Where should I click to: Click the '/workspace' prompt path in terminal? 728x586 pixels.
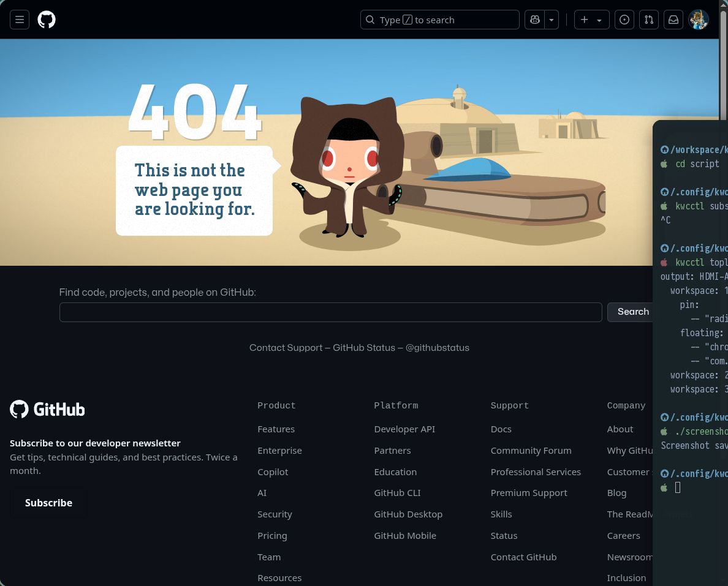699,150
